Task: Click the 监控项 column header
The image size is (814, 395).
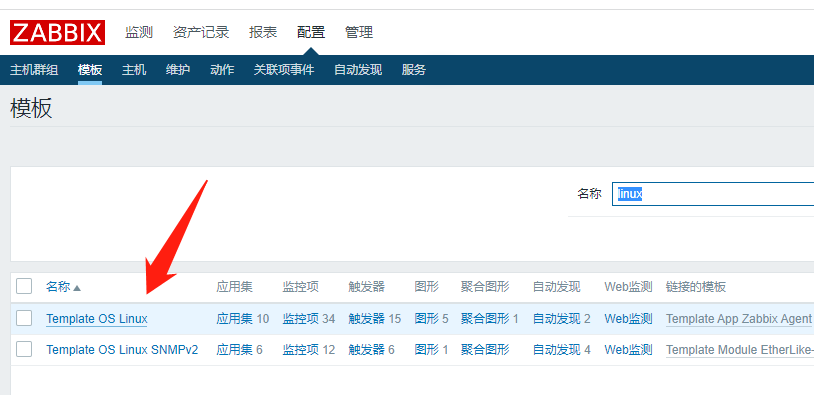Action: click(301, 287)
